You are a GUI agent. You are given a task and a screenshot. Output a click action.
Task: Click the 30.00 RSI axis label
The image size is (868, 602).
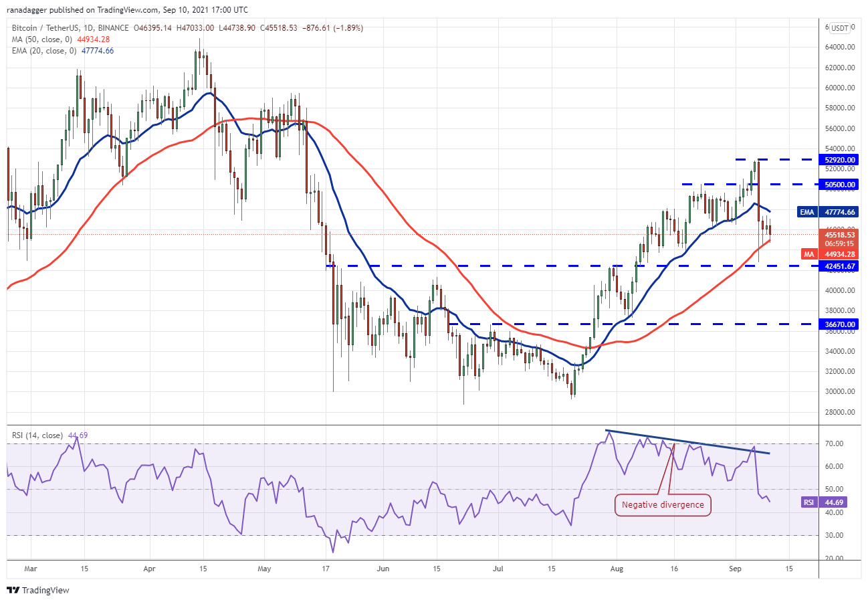833,536
